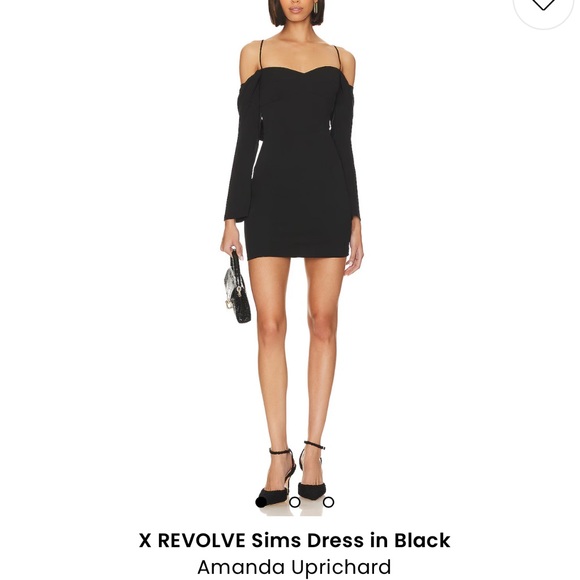Viewport: 580px width, 580px height.
Task: Select the first filled carousel dot
Action: pos(261,502)
